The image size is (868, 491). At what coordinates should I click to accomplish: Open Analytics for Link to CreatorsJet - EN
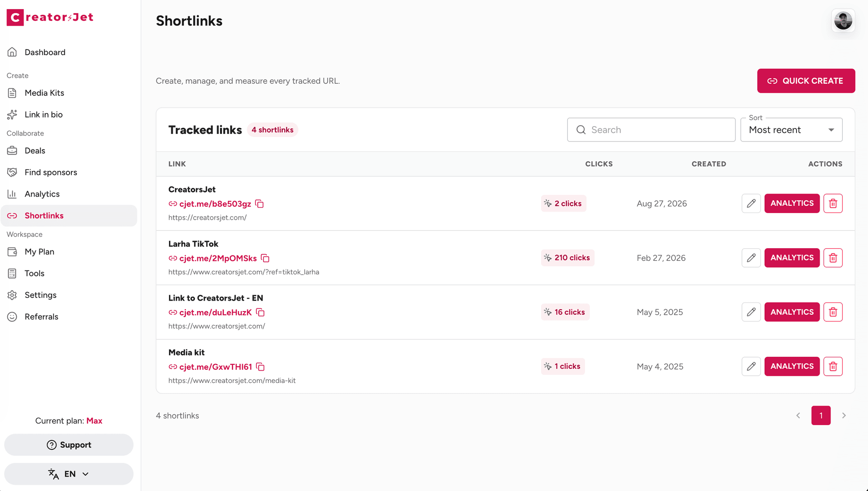coord(792,312)
